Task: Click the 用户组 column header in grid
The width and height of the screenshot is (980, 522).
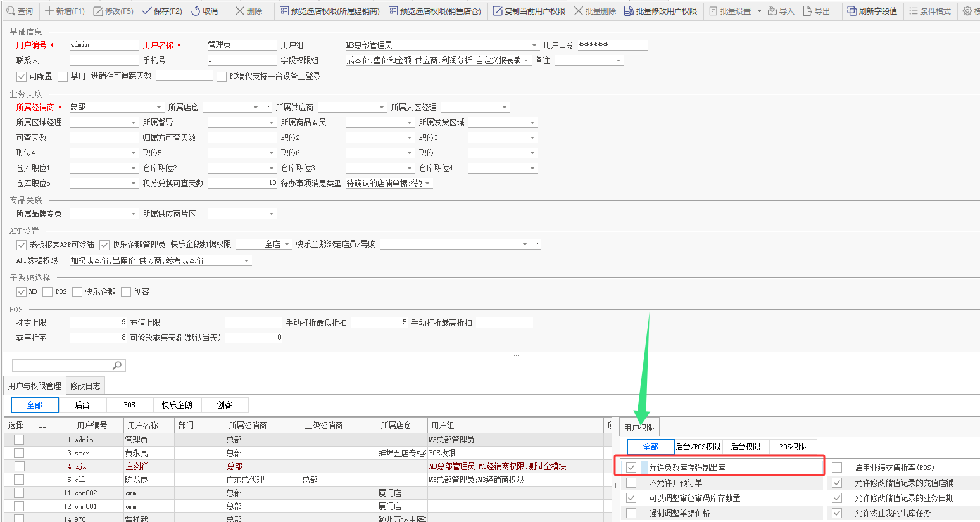Action: [516, 425]
